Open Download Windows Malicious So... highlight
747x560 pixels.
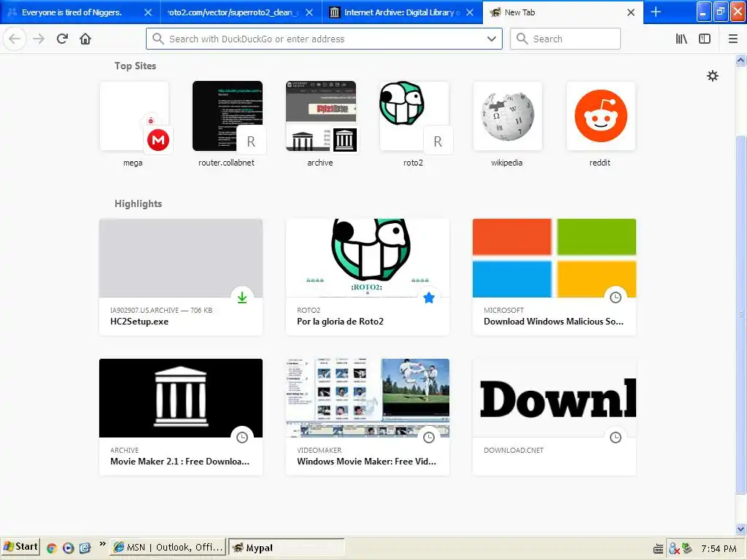tap(554, 276)
